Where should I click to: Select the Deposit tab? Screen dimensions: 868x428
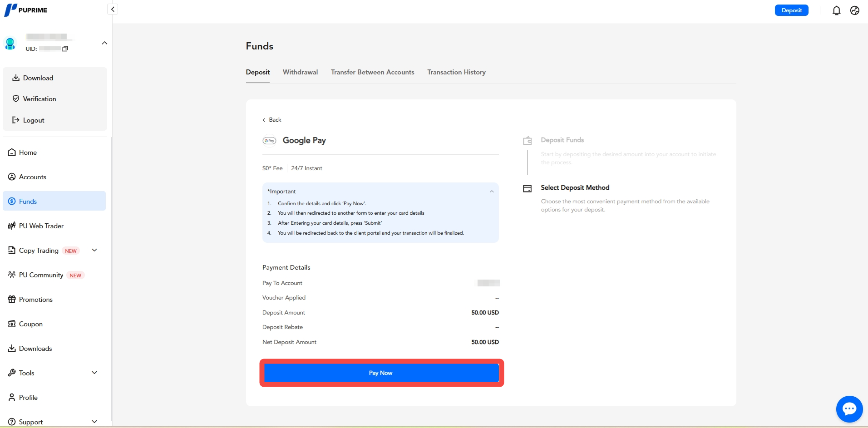258,72
